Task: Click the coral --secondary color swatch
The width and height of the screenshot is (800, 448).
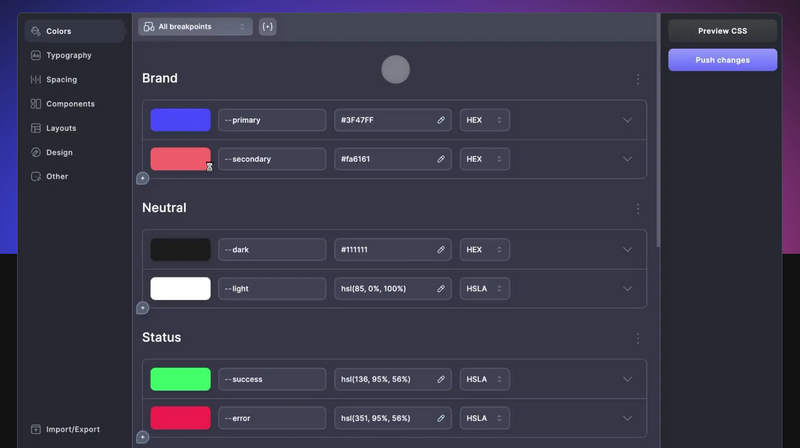Action: 181,159
